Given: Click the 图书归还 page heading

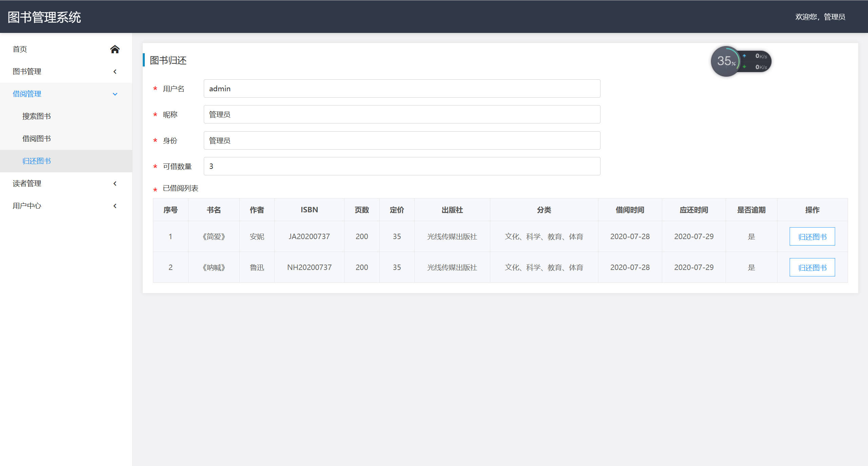Looking at the screenshot, I should (168, 61).
